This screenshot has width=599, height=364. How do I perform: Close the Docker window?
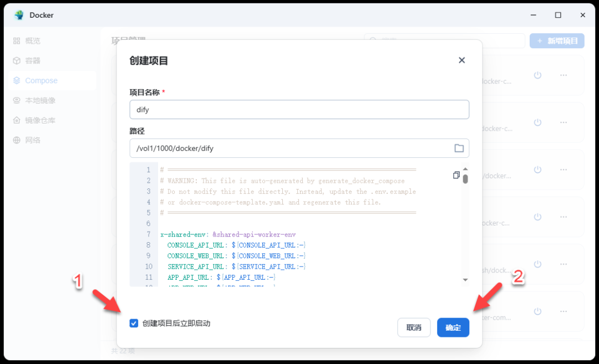[582, 15]
